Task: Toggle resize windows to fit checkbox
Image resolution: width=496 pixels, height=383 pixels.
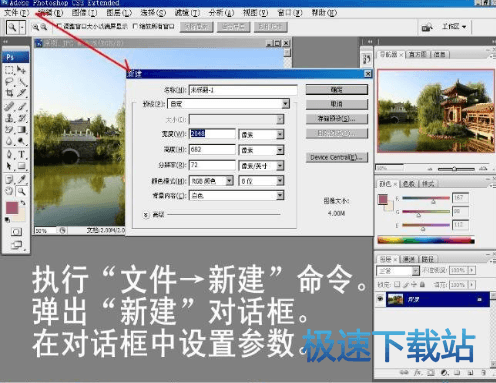Action: (x=60, y=26)
